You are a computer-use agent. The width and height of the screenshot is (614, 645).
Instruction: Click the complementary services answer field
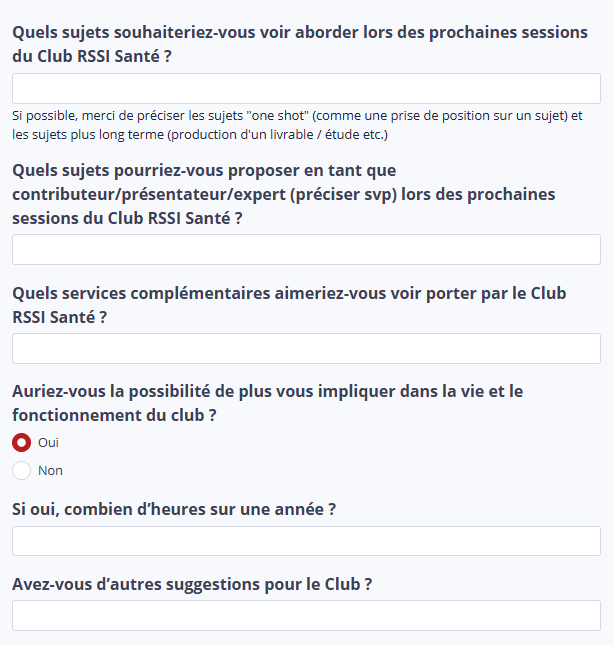point(306,348)
